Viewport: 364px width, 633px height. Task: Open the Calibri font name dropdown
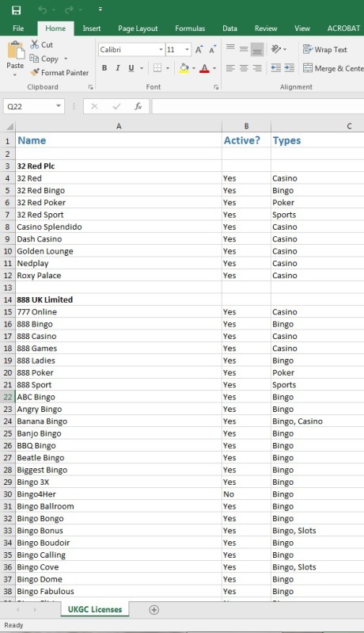[x=161, y=50]
